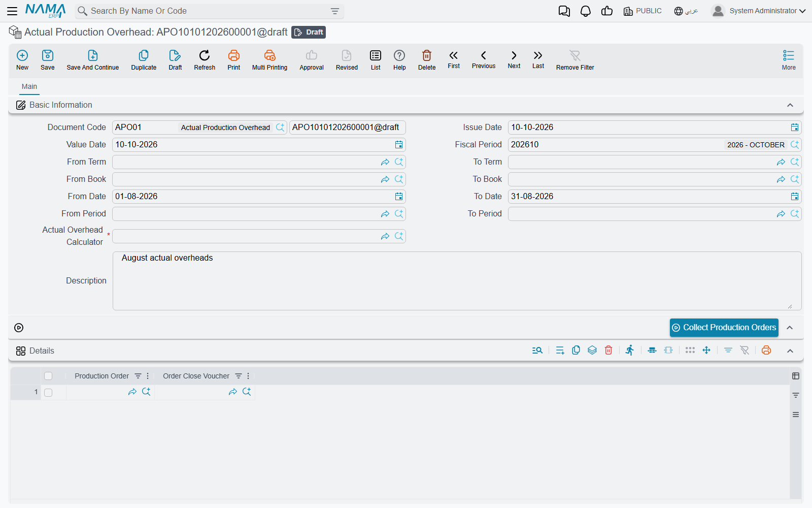812x508 pixels.
Task: Open System Administrator user dropdown
Action: point(759,11)
